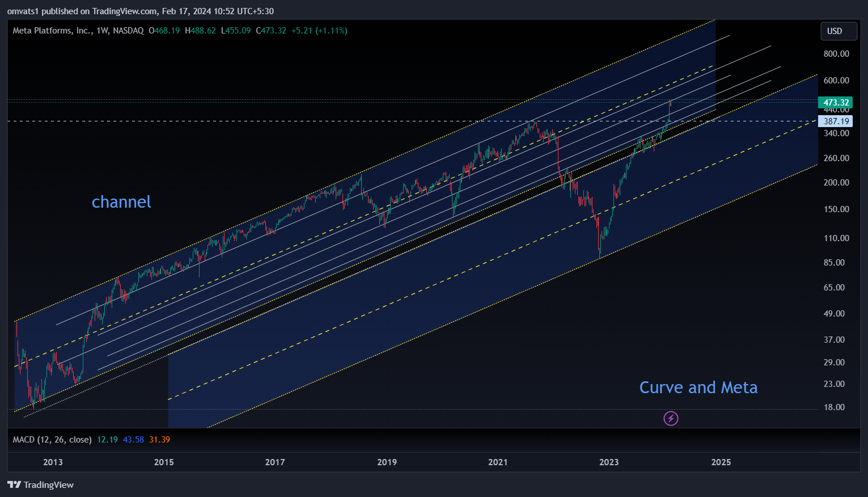The width and height of the screenshot is (868, 497).
Task: Click the +5.21 (+1.11%) change value
Action: [x=319, y=31]
